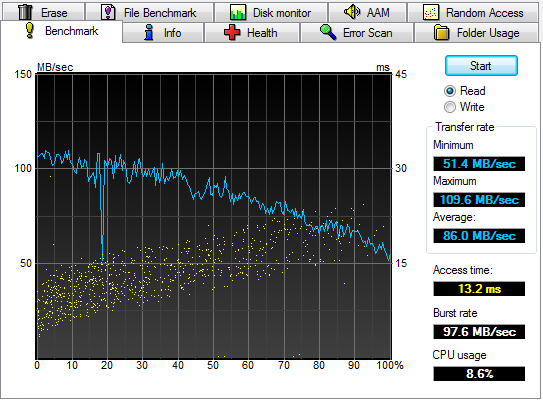Click the Average transfer rate value
This screenshot has width=543, height=400.
click(x=479, y=236)
